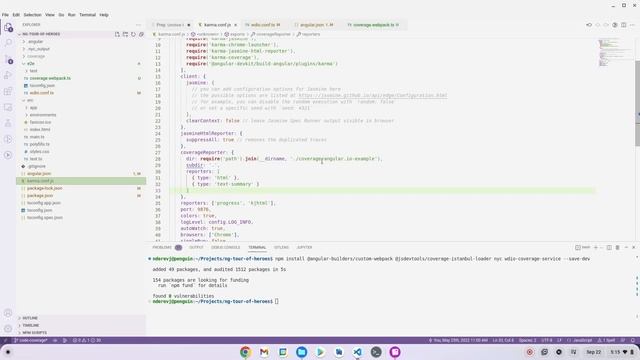
Task: Add a new terminal with the plus icon
Action: coord(596,247)
